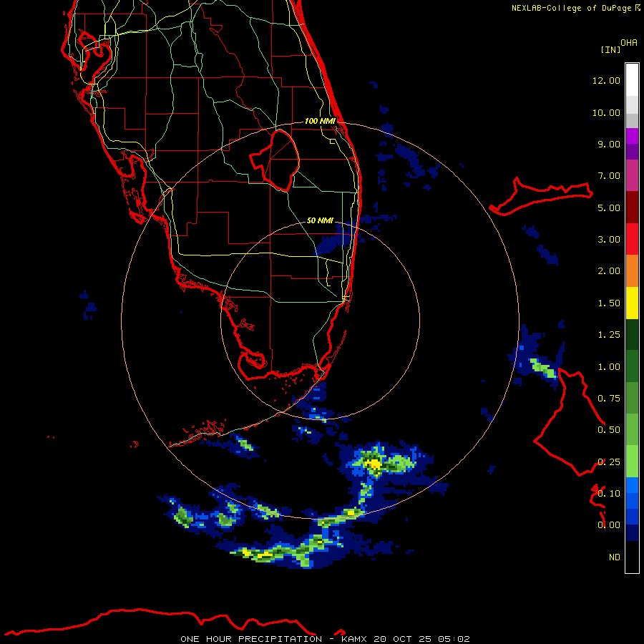Viewport: 644px width, 644px height.
Task: Click the 10.00 legend value
Action: tap(606, 112)
